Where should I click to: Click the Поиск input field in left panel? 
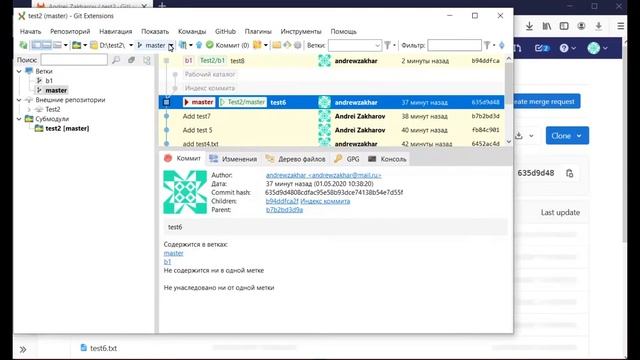74,60
